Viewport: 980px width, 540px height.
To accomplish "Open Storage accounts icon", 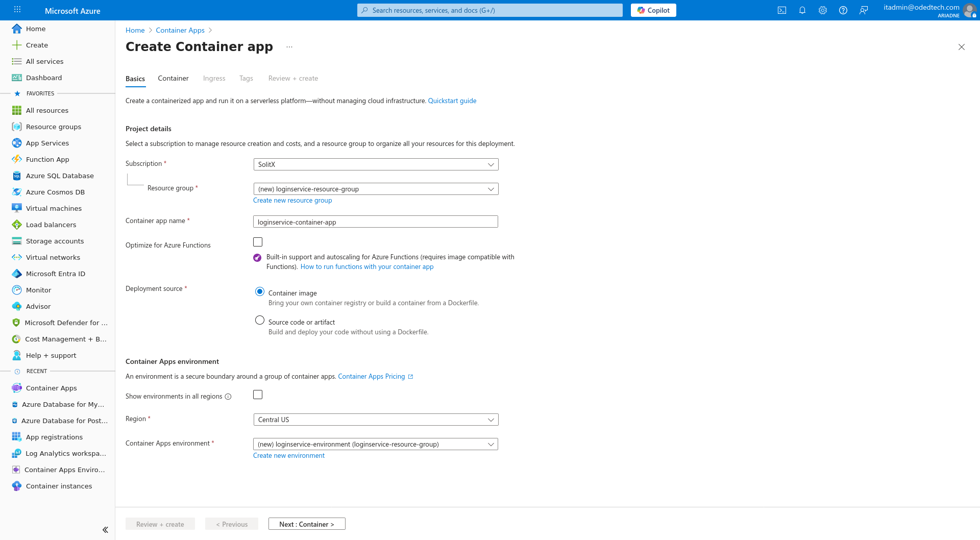I will tap(17, 241).
